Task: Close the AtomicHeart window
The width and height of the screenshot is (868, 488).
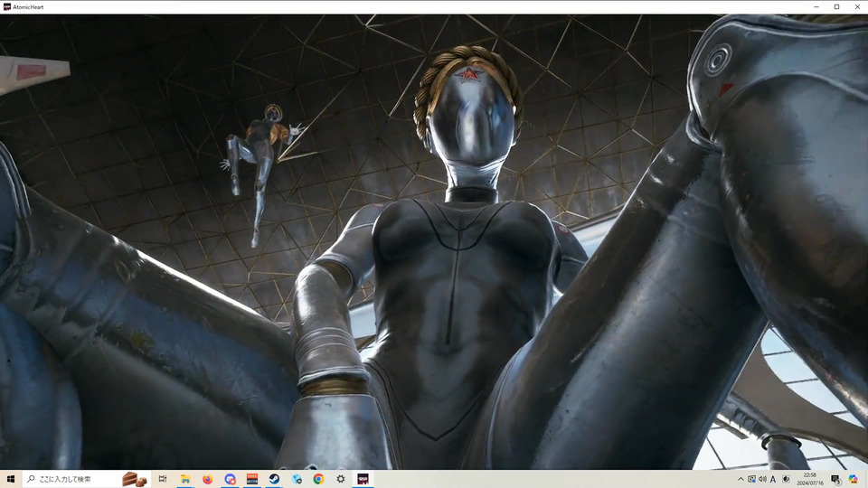Action: tap(857, 6)
